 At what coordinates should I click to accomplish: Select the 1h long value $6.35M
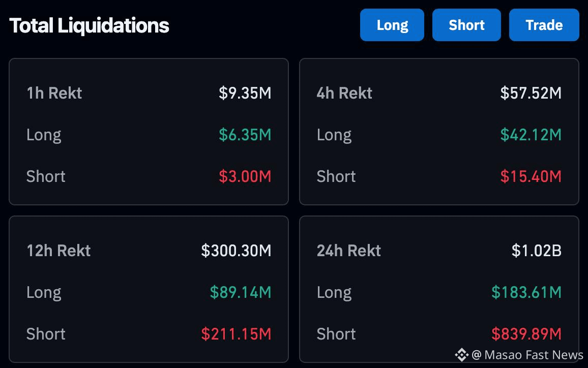tap(245, 135)
